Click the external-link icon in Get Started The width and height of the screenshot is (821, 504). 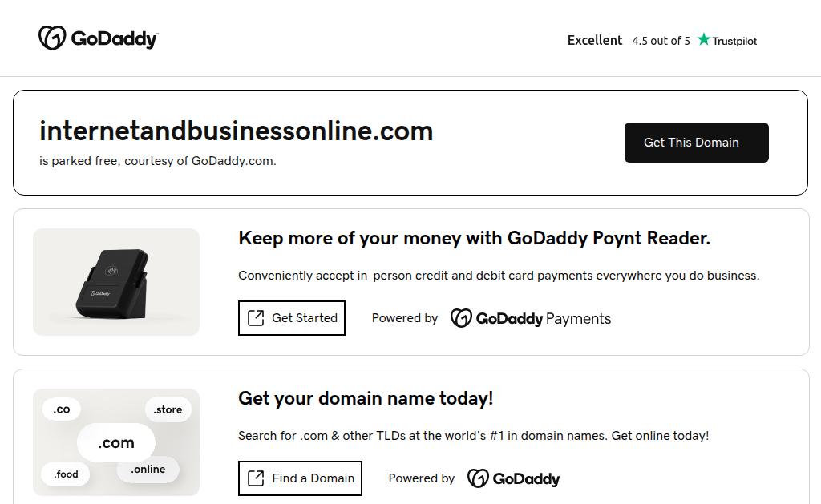coord(256,318)
